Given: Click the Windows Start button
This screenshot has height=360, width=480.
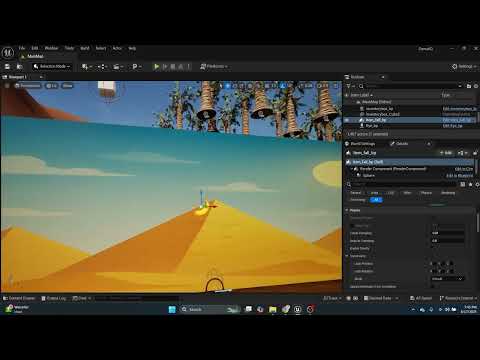Looking at the screenshot, I should point(172,310).
